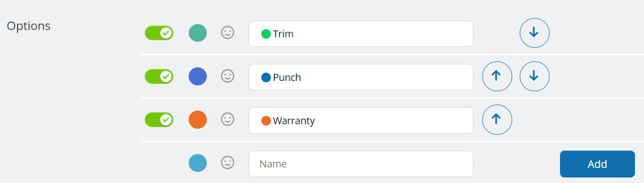Edit the Trim option name field

click(x=361, y=34)
